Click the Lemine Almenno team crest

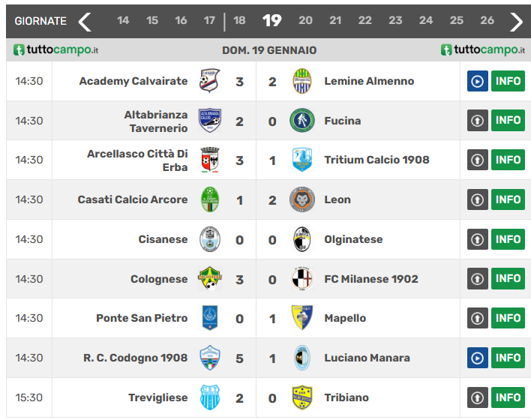[x=301, y=81]
